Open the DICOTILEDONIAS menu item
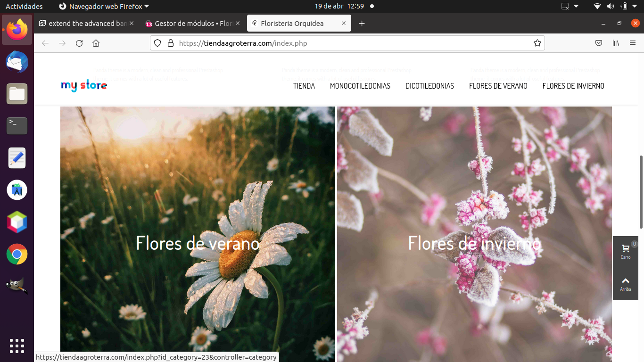 click(429, 86)
